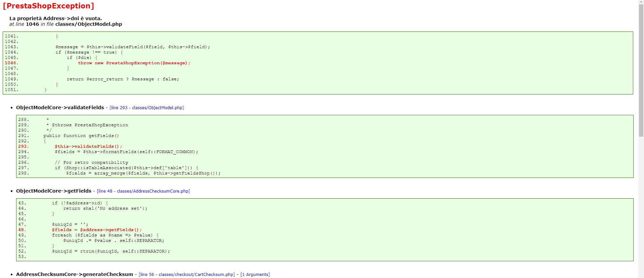Screen dimensions: 644x278
Task: Expand the 1 Arguments link
Action: point(255,275)
